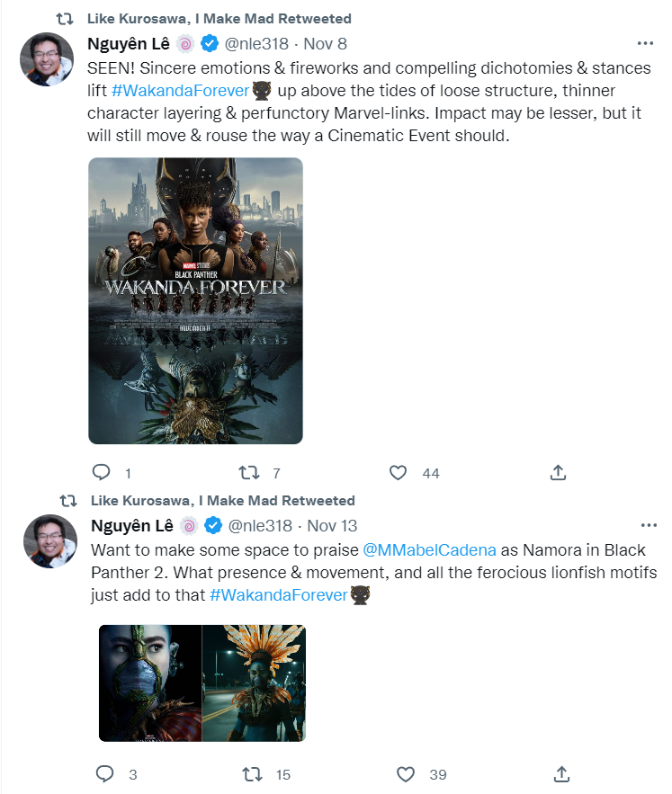
Task: View Namora close-up portrait image
Action: click(x=150, y=683)
